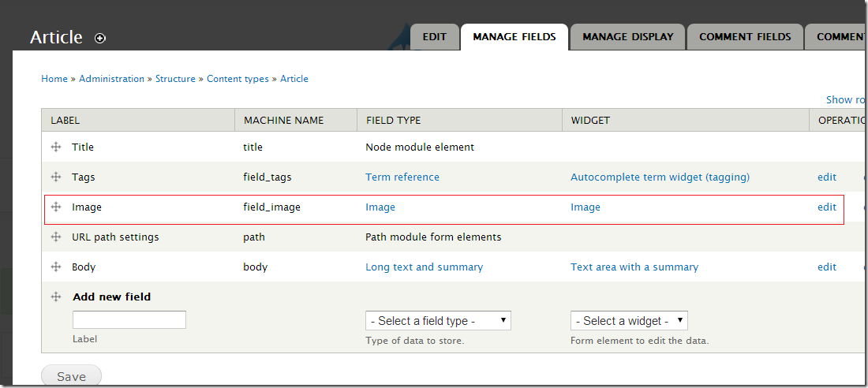868x388 pixels.
Task: Click the drag handle beside Tags row
Action: tap(56, 177)
